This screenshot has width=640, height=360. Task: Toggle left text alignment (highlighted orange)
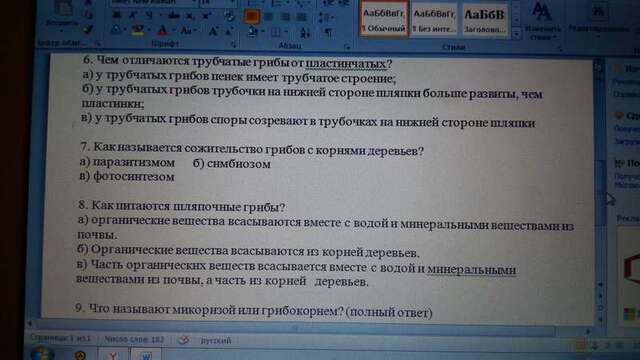coord(251,17)
